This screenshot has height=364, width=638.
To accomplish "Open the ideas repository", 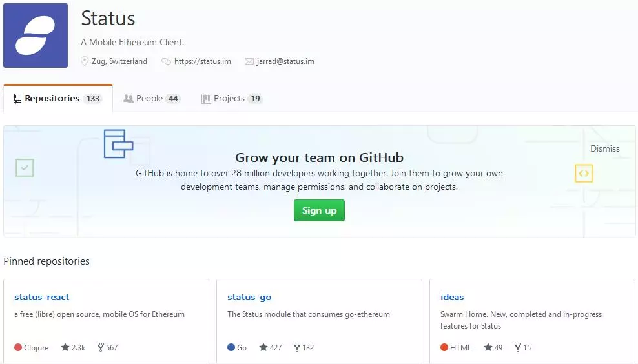I will pos(452,297).
